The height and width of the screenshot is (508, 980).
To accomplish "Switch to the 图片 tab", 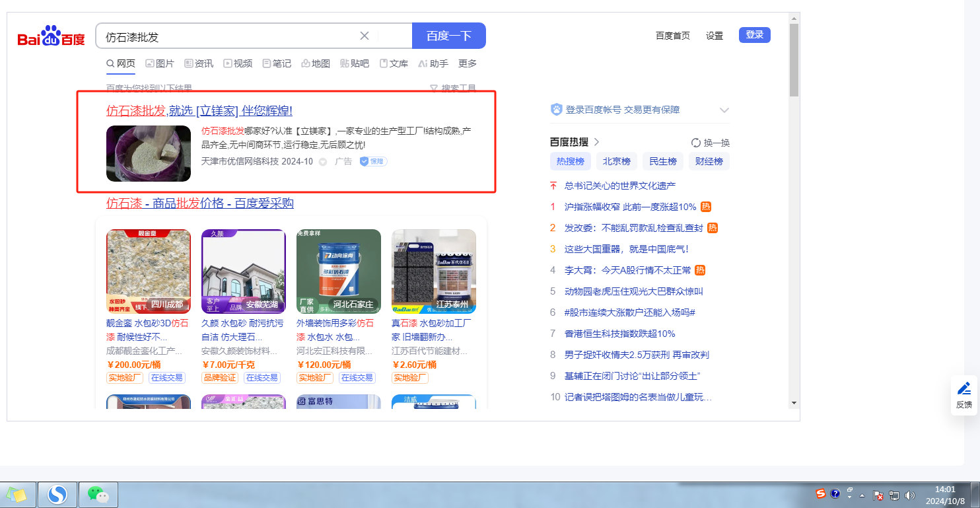I will point(160,63).
